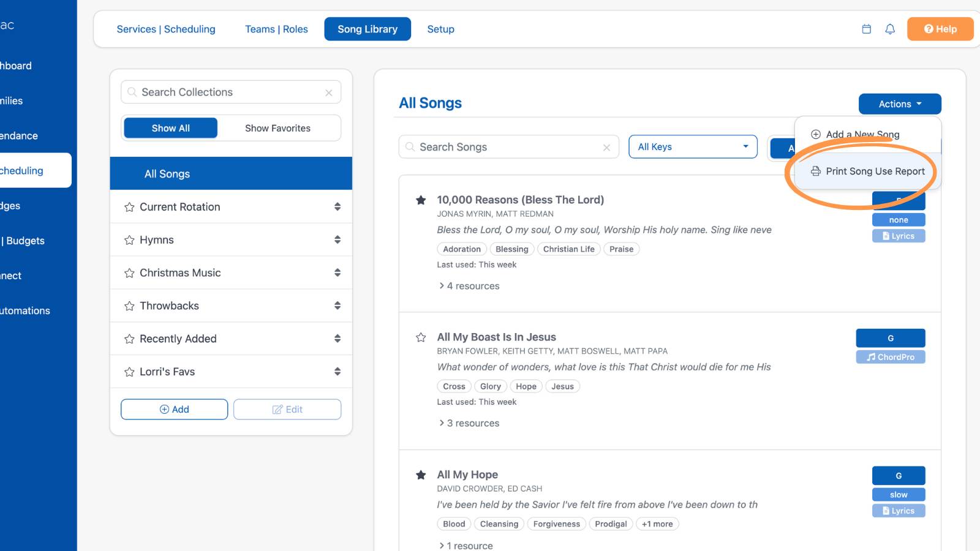Screen dimensions: 980x551
Task: Star the Lorri's Favs collection
Action: pyautogui.click(x=129, y=372)
